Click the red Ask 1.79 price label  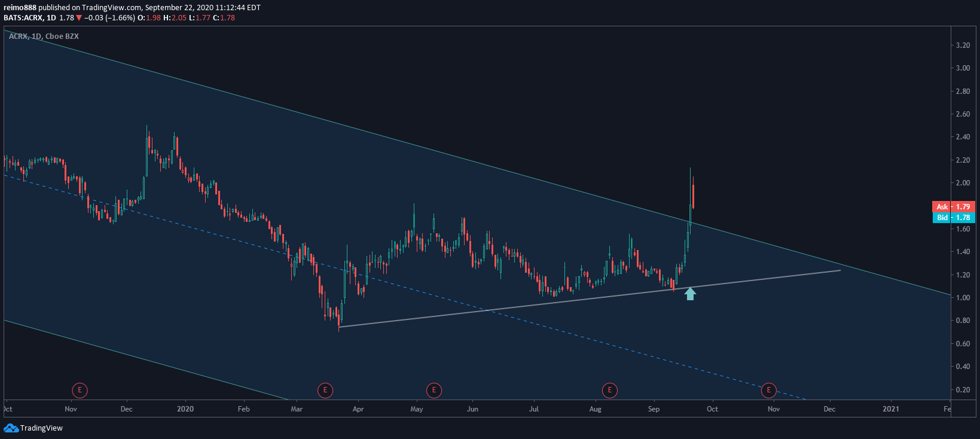954,206
